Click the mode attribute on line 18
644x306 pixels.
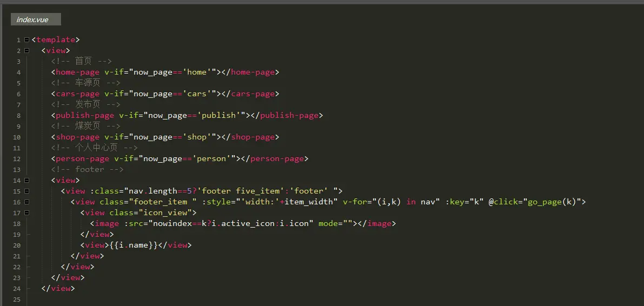[328, 224]
